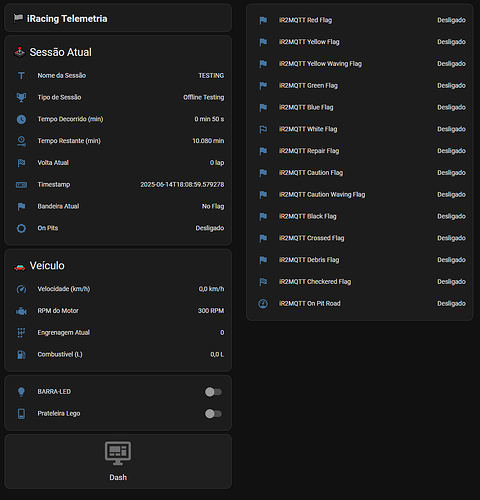This screenshot has width=480, height=500.
Task: Click the lightbulb icon for BARRA-LED
Action: coord(21,392)
